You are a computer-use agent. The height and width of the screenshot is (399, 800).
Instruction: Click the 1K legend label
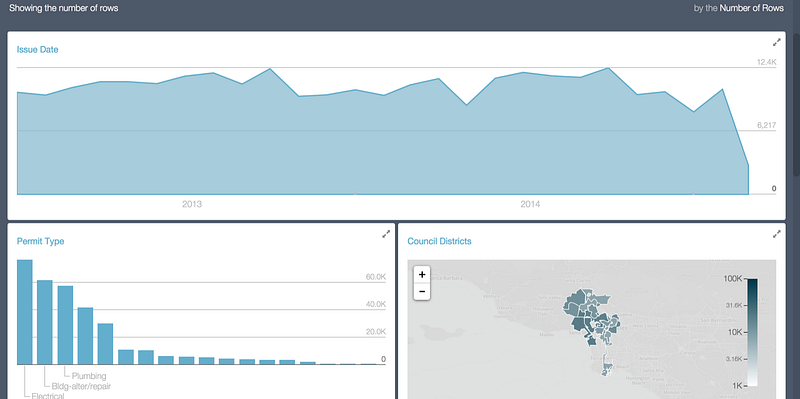[737, 386]
